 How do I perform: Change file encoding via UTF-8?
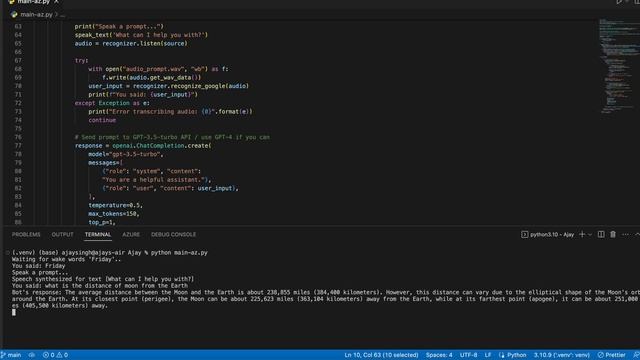(x=469, y=355)
